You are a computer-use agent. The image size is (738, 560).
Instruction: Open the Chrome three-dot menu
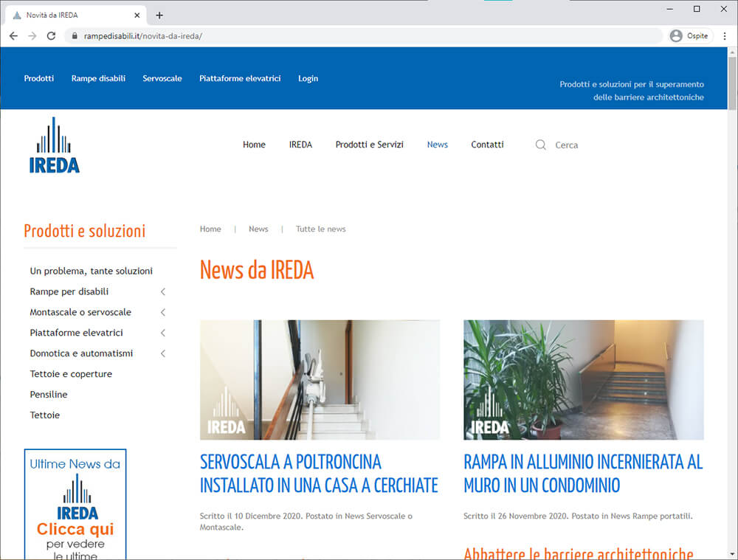pyautogui.click(x=725, y=35)
